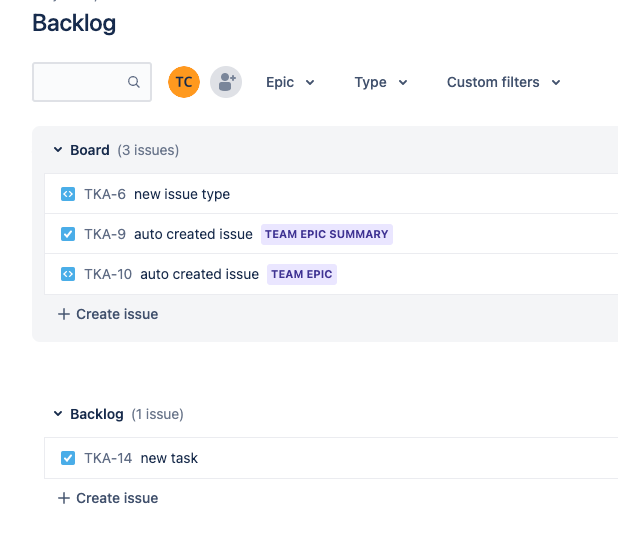Open the Epic filter dropdown
Viewport: 618px width, 548px height.
pyautogui.click(x=290, y=82)
